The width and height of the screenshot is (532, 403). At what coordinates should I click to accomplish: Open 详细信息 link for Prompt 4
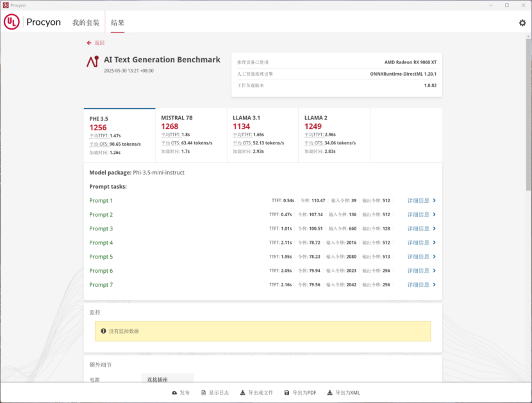tap(419, 243)
